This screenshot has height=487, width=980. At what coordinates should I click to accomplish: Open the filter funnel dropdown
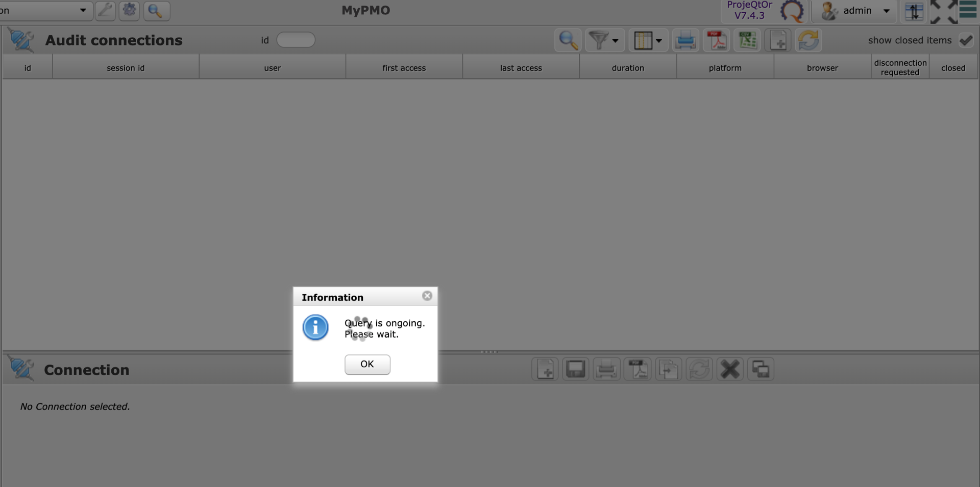[604, 40]
